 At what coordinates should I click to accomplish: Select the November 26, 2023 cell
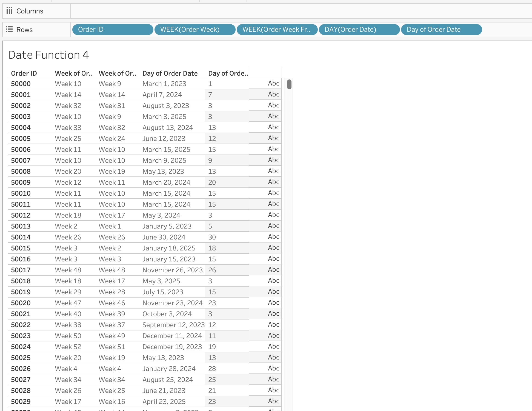173,270
